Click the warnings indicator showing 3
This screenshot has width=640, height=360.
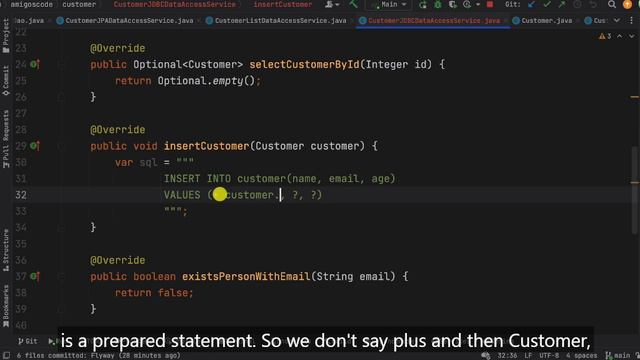[605, 36]
